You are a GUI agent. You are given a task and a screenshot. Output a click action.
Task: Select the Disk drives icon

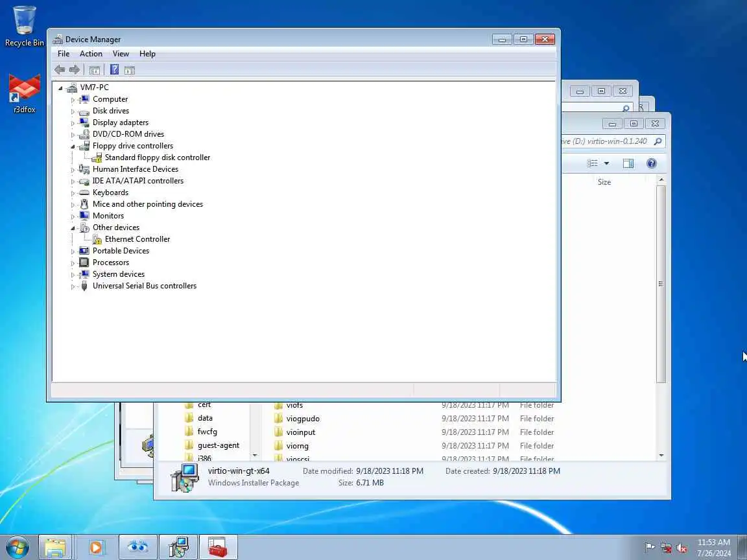84,111
